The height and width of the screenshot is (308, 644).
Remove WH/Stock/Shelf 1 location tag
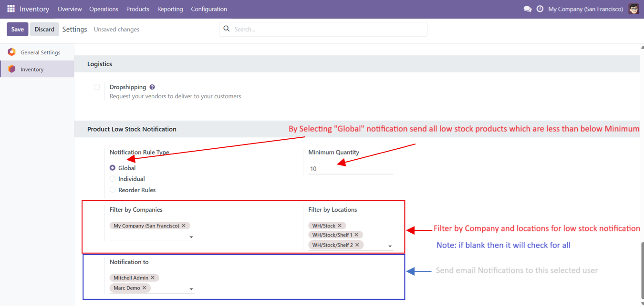pos(356,235)
